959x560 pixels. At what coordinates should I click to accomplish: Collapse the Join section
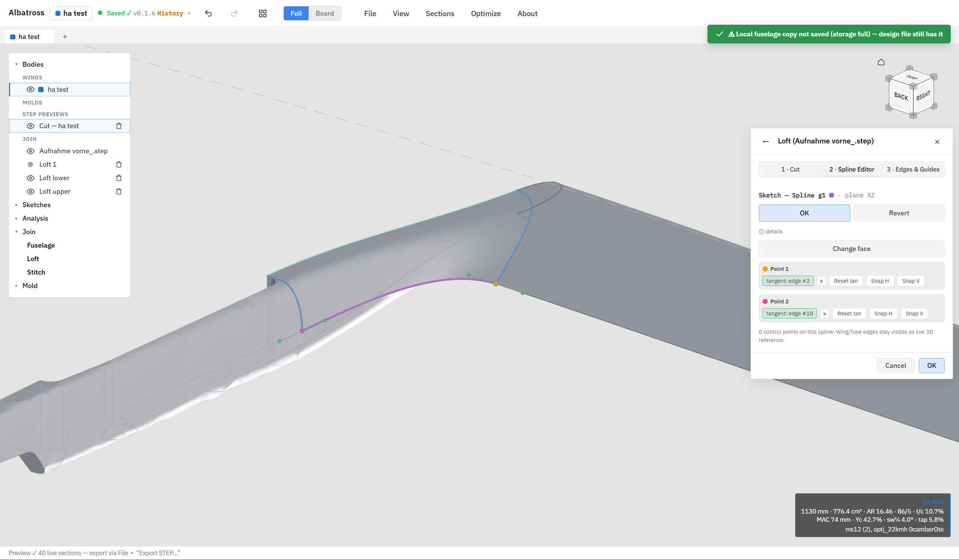pyautogui.click(x=16, y=232)
